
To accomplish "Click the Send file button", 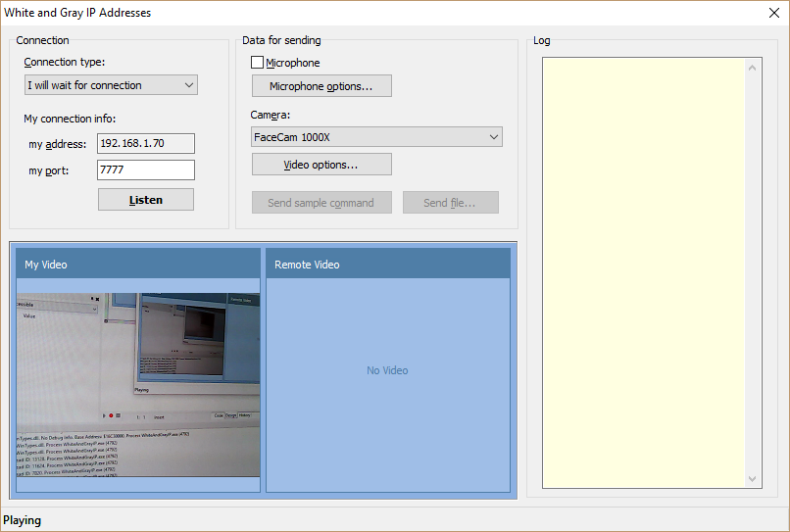I will [450, 203].
